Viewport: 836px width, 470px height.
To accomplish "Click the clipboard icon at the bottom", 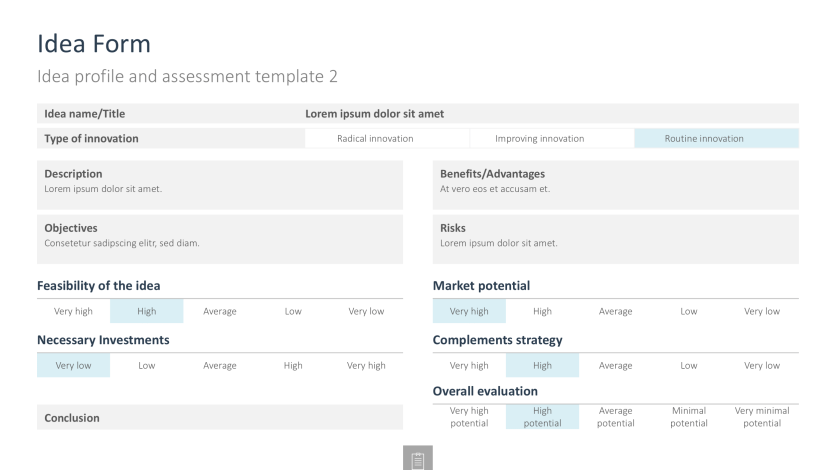I will 417,458.
